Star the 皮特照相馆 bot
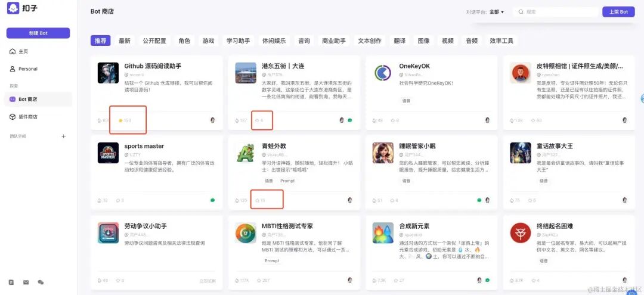The height and width of the screenshot is (295, 644). (x=532, y=120)
